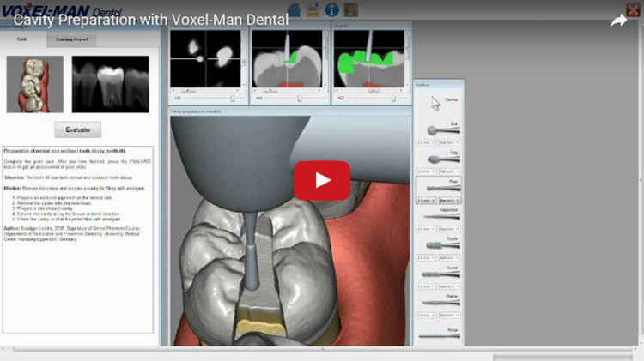Open the Bur size dropdown
This screenshot has height=361, width=644.
click(426, 142)
